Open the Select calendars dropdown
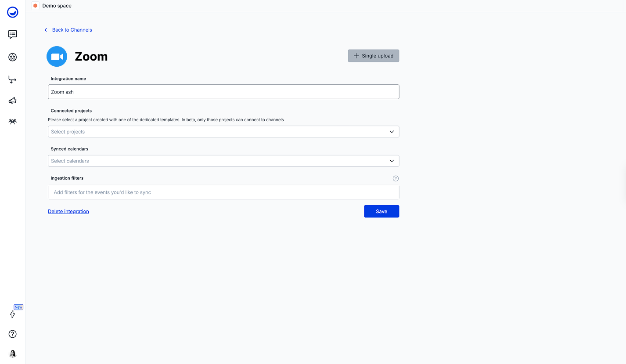 click(x=223, y=161)
